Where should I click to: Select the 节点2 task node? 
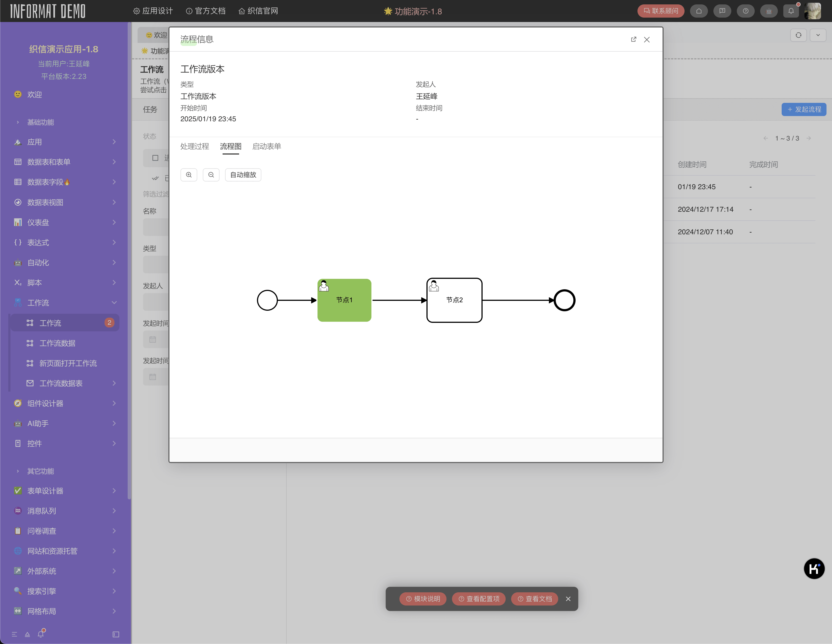(454, 300)
